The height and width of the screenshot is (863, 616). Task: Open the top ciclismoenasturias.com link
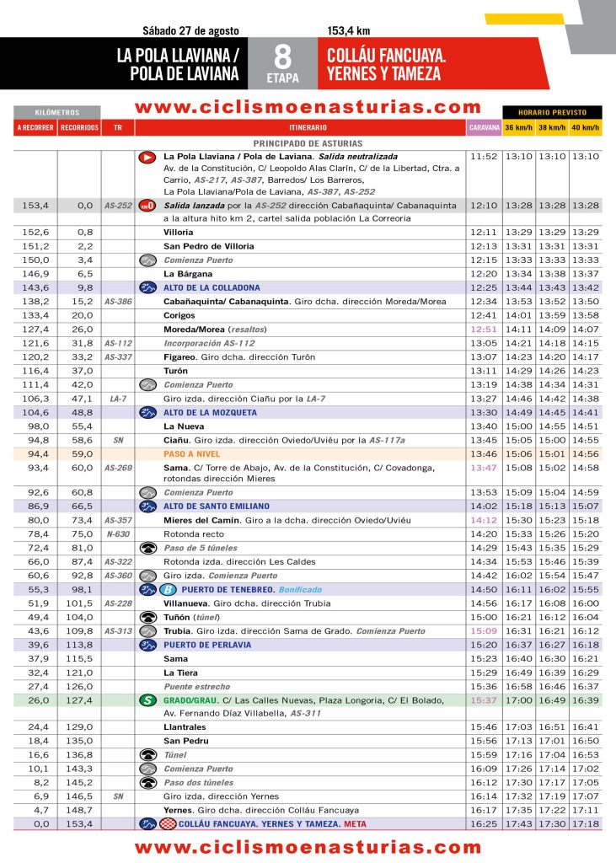click(x=308, y=107)
